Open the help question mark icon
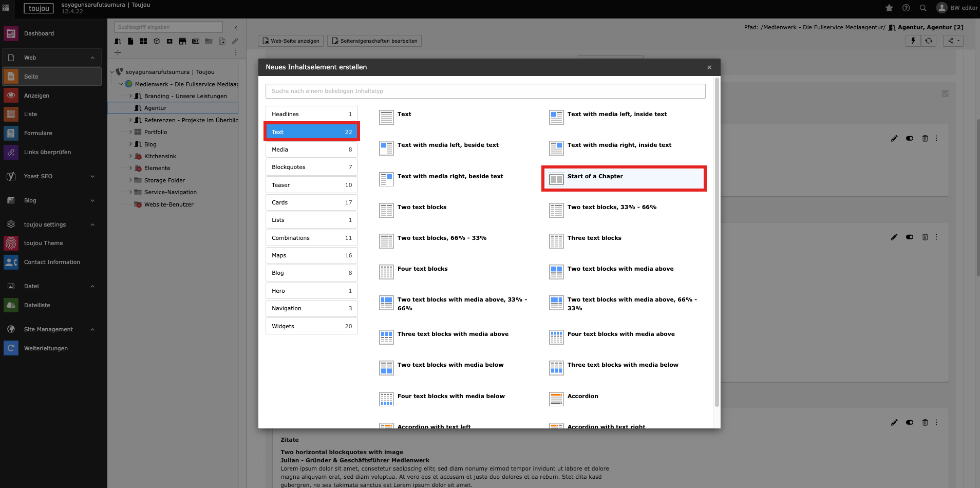980x488 pixels. (x=906, y=8)
